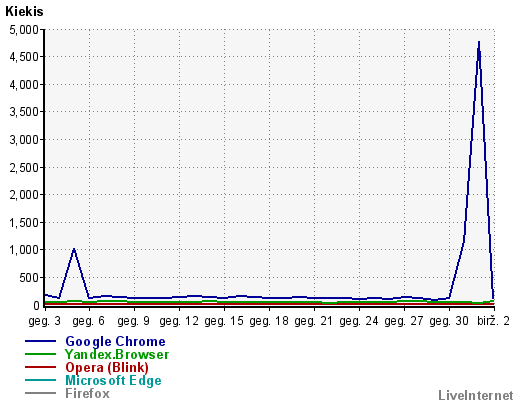Click the Google Chrome legend label

point(115,342)
